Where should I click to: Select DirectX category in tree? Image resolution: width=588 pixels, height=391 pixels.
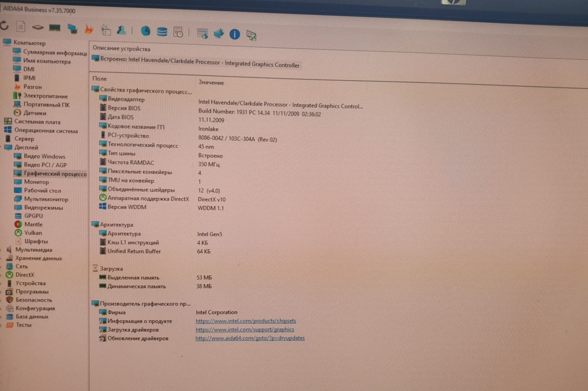(x=20, y=275)
